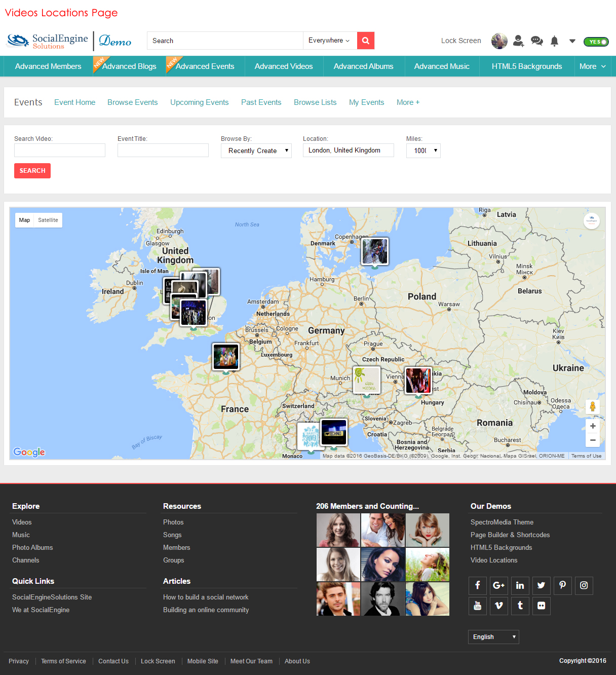Toggle the green YES switch
616x675 pixels.
(x=596, y=42)
